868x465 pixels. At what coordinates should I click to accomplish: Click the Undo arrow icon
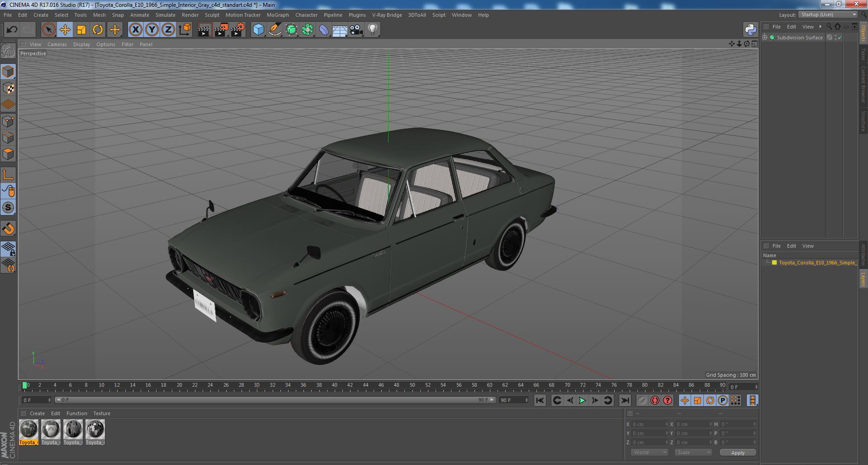click(12, 30)
